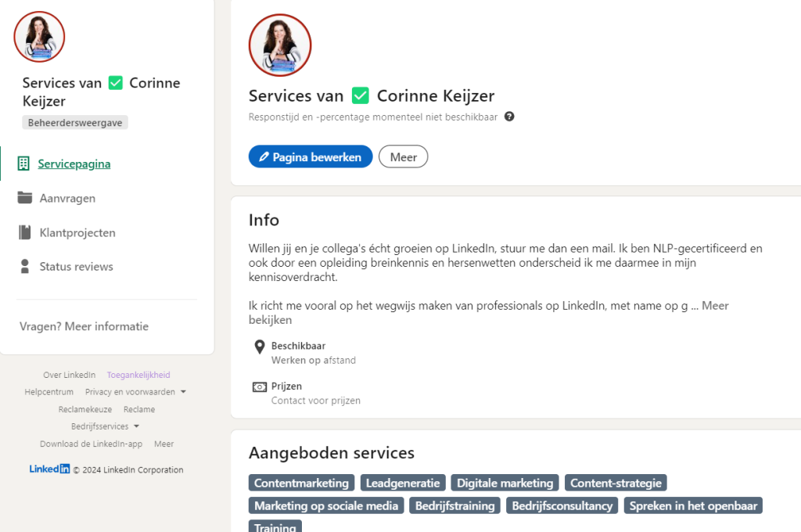Select the Bedrijfsconsultancy service tag
Viewport: 801px width, 532px height.
562,505
